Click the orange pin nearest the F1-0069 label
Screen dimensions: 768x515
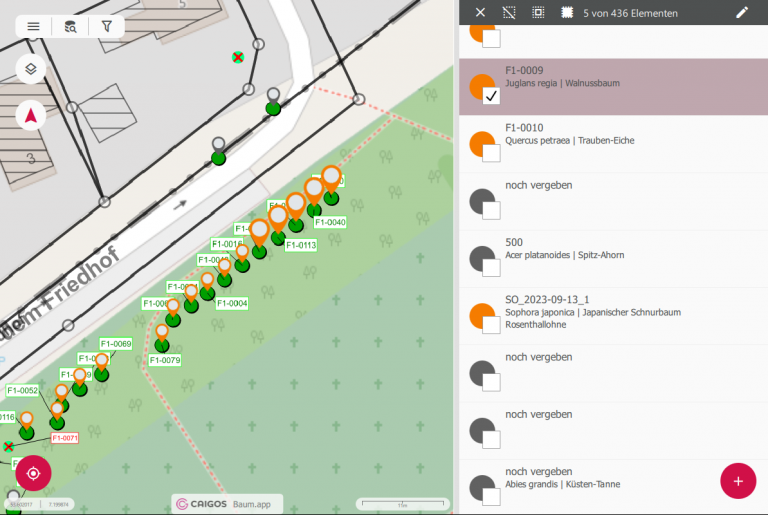[x=101, y=363]
